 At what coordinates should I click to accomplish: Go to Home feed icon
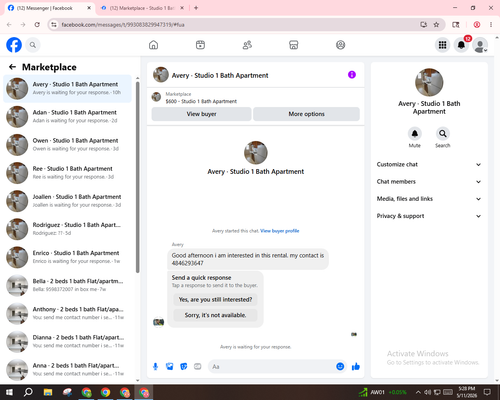[x=153, y=45]
